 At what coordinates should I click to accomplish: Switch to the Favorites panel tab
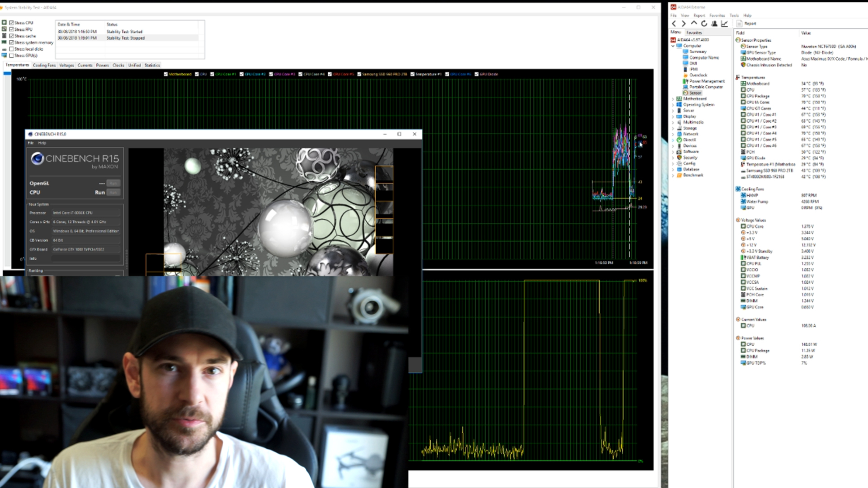tap(694, 33)
